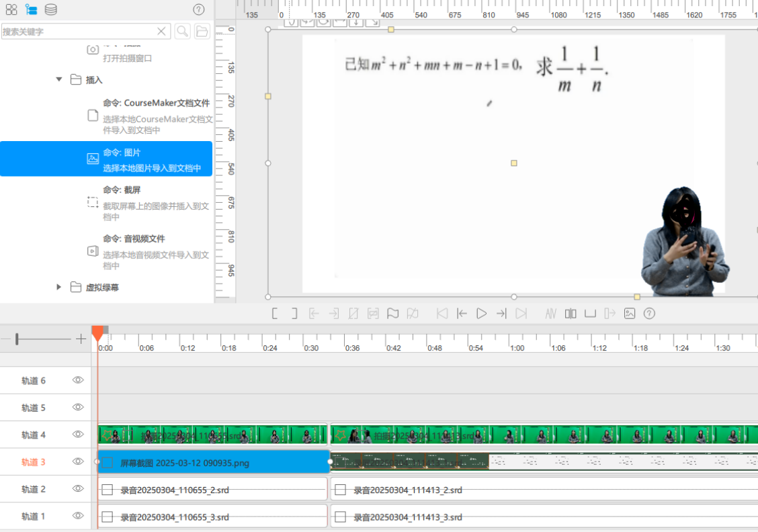Image resolution: width=758 pixels, height=532 pixels.
Task: Click the timeline zoom slider handle
Action: click(x=17, y=339)
